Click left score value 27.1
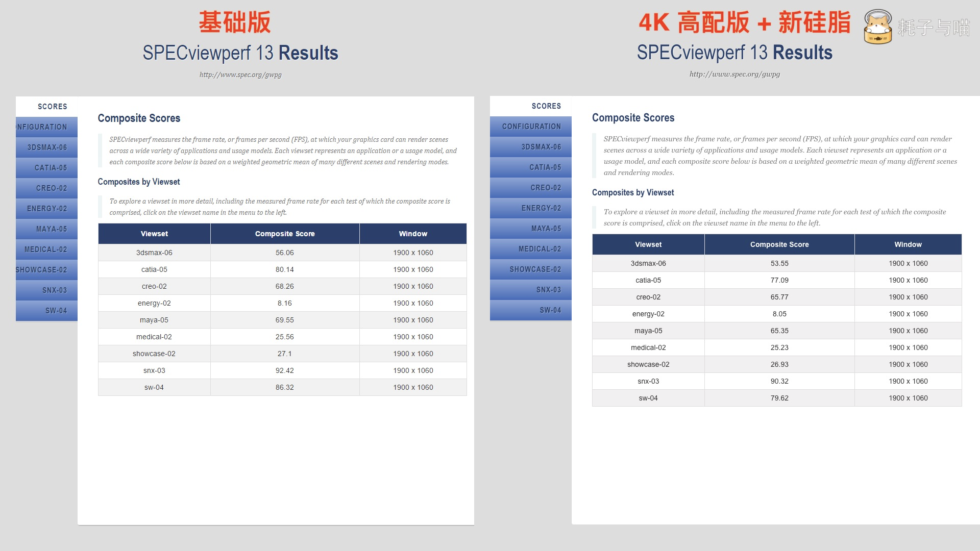The height and width of the screenshot is (551, 980). (285, 354)
